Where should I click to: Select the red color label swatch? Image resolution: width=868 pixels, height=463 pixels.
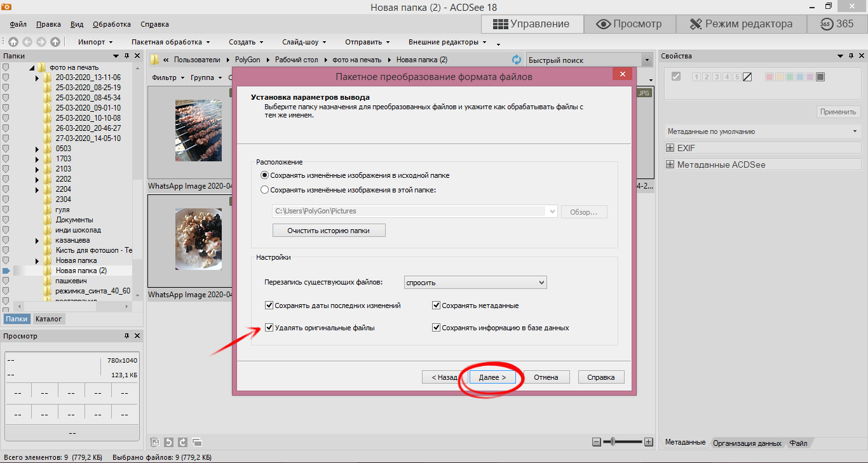tap(770, 77)
